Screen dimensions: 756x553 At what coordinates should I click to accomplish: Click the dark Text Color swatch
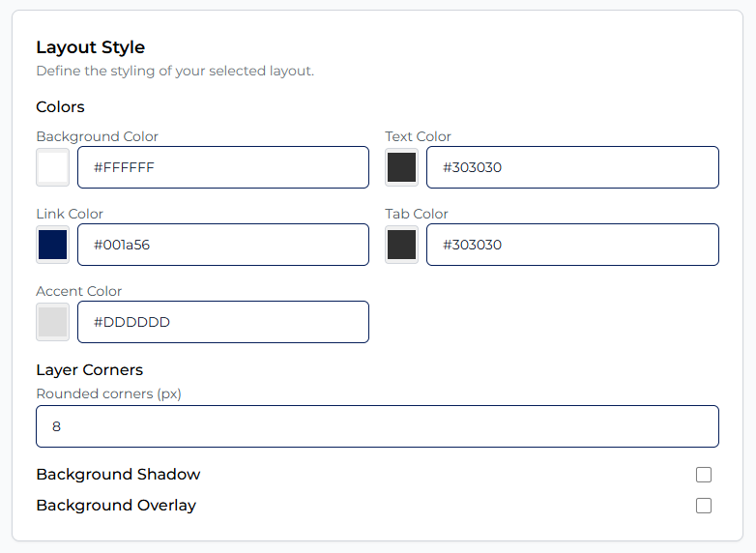(x=401, y=167)
